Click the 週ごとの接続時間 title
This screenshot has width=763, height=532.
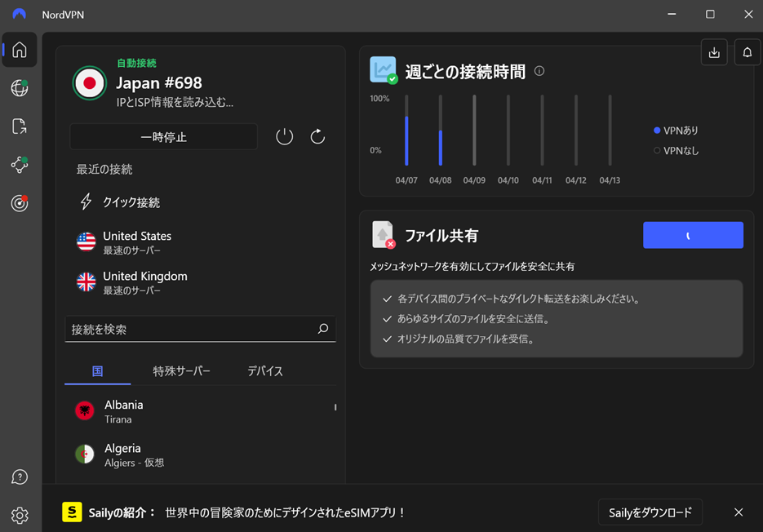[465, 72]
